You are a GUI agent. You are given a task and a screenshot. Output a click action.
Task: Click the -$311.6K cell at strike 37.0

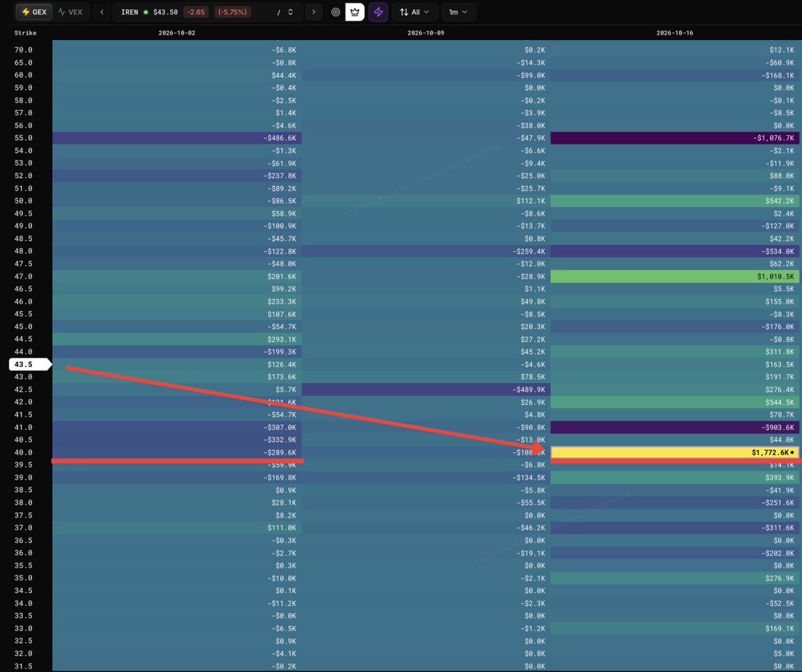pos(675,528)
